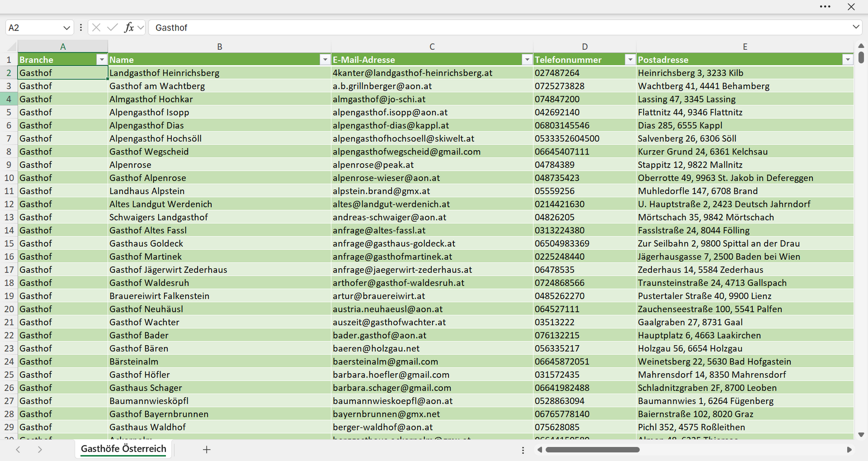Click the horizontal scrollbar thumb
This screenshot has width=868, height=461.
(x=593, y=450)
